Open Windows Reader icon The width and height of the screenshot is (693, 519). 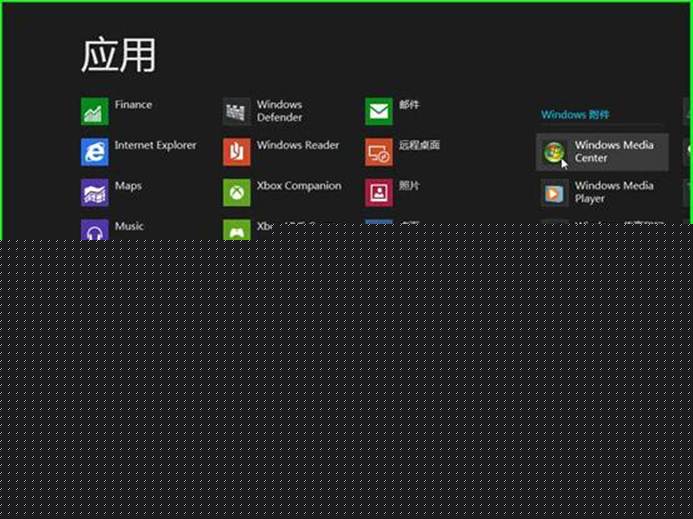[x=236, y=152]
